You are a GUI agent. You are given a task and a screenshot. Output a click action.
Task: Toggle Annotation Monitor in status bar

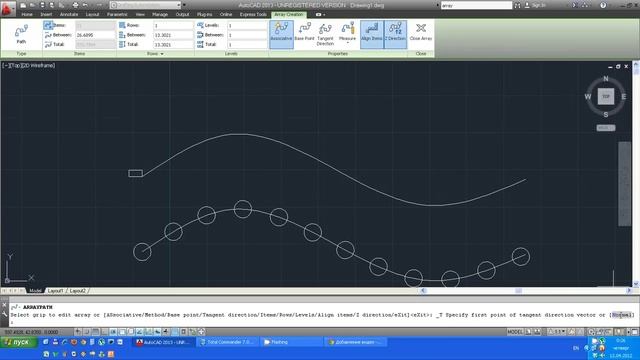tap(201, 332)
